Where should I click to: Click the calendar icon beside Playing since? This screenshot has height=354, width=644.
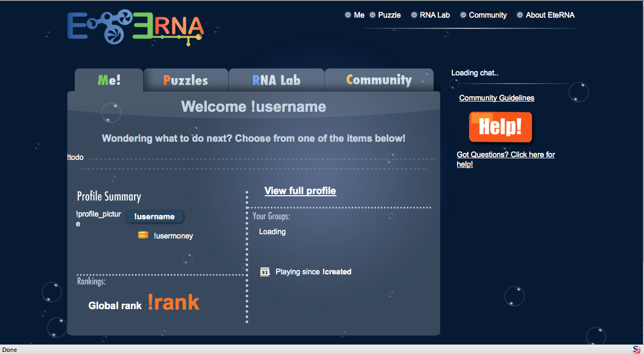coord(265,272)
